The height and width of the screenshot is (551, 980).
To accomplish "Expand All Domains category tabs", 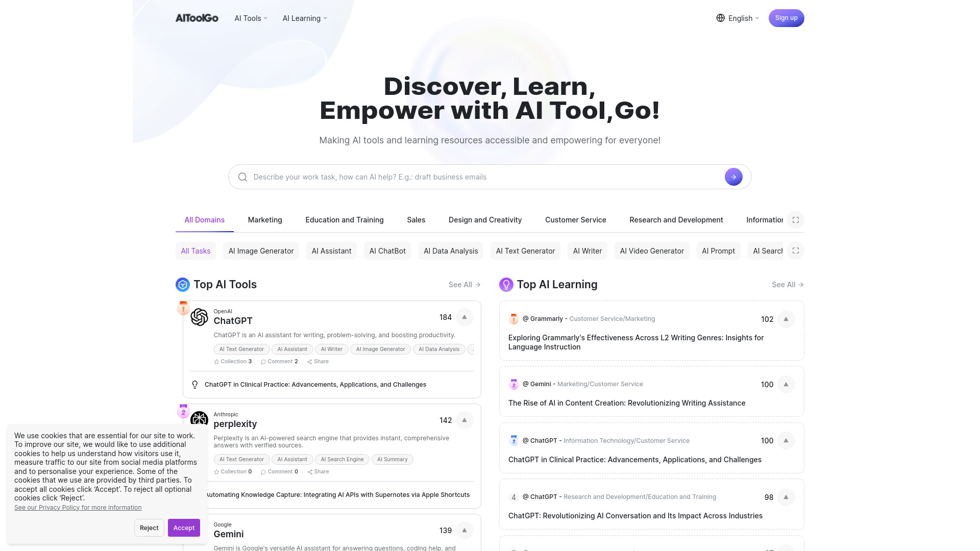I will (796, 219).
